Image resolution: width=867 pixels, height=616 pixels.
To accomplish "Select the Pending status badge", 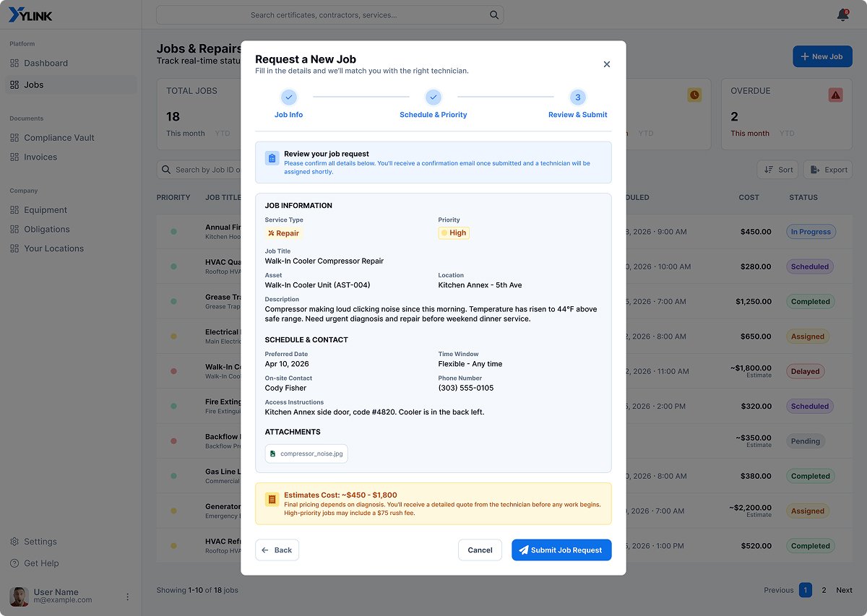I will (806, 441).
